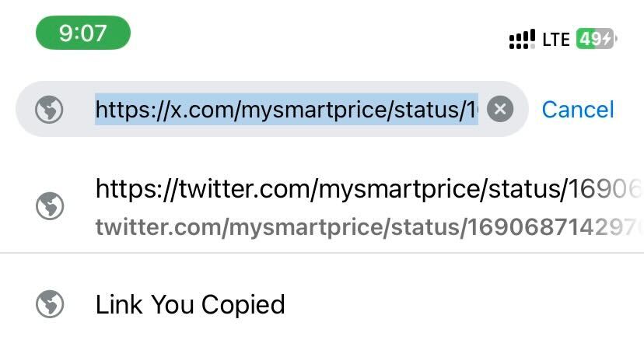The image size is (644, 347).
Task: Tap the highlighted x.com URL field
Action: [x=287, y=109]
